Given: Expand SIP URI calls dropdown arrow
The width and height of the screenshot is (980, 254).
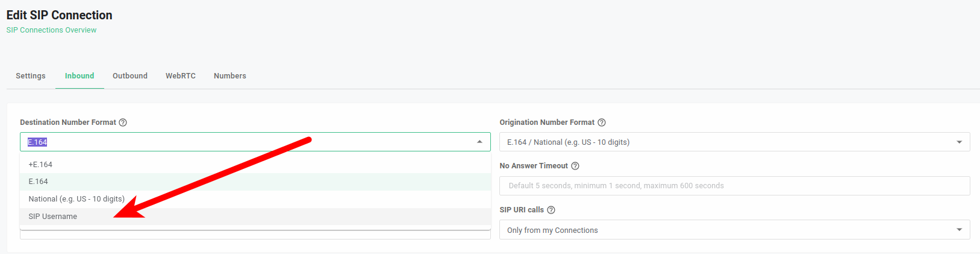Looking at the screenshot, I should (960, 230).
